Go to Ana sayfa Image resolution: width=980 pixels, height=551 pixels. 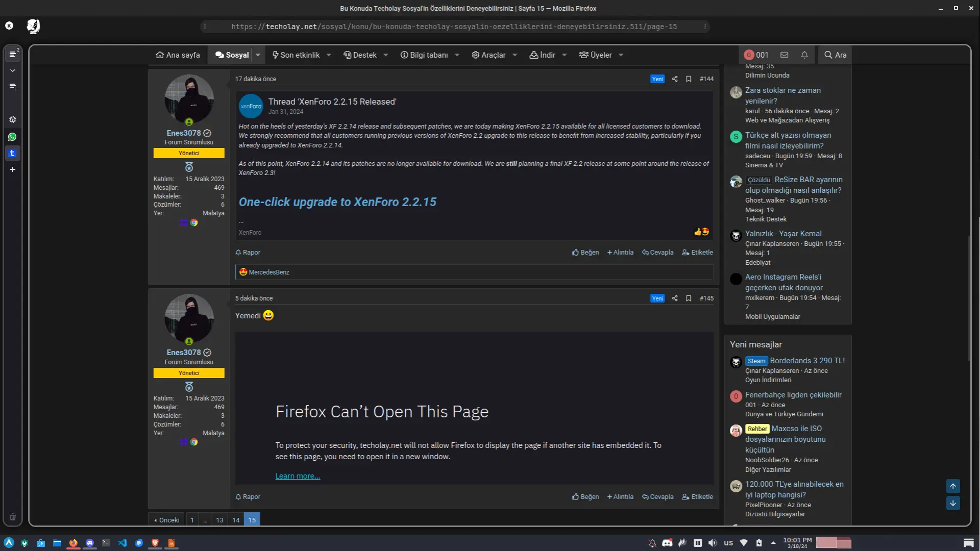178,55
